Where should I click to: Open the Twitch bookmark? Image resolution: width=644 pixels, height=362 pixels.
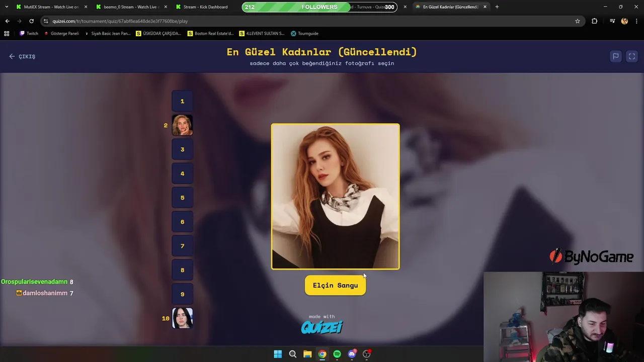coord(29,34)
